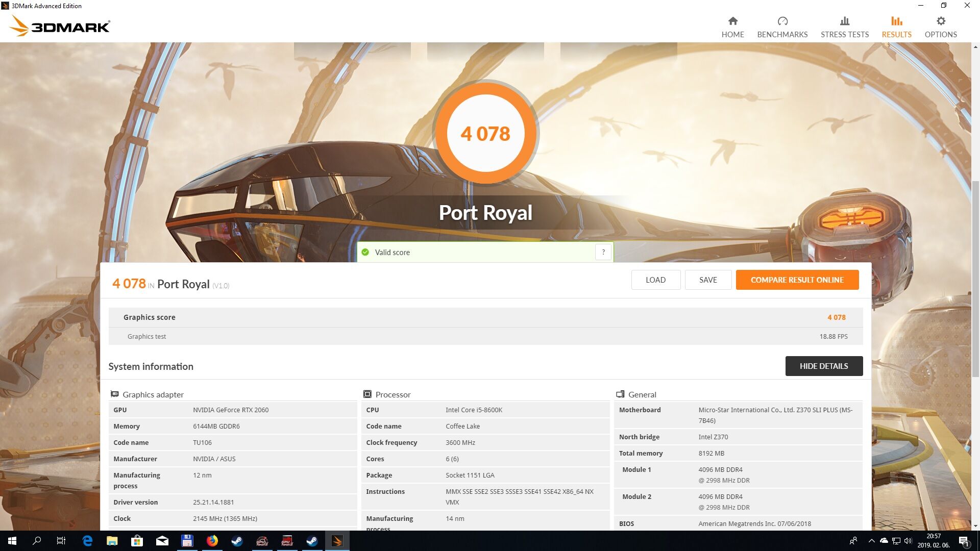Open Windows search from the taskbar

click(x=37, y=541)
